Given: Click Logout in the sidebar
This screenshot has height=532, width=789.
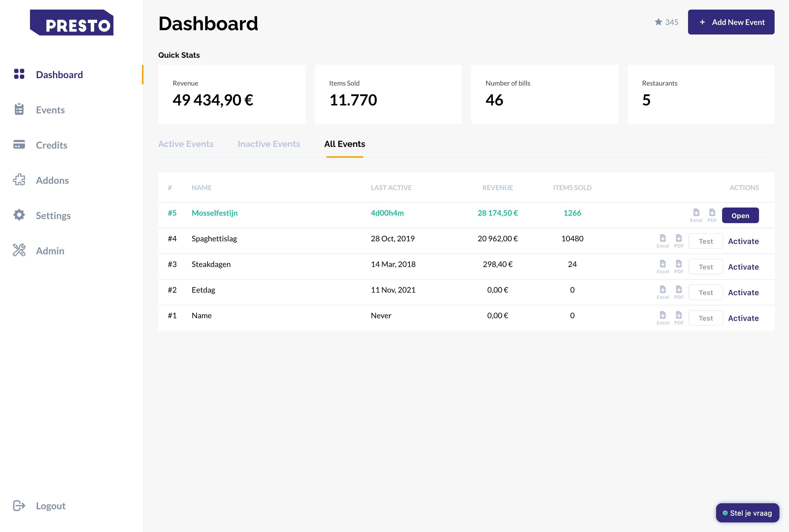Looking at the screenshot, I should coord(51,506).
